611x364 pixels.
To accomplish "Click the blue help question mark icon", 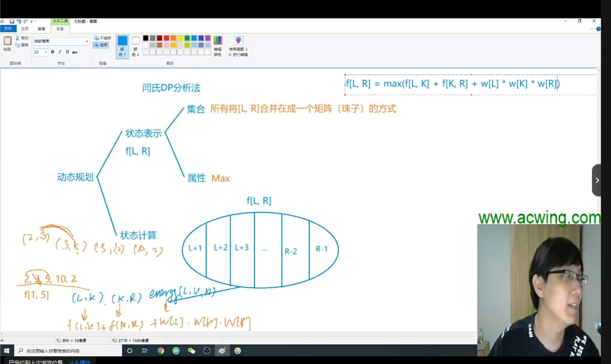I will point(598,29).
